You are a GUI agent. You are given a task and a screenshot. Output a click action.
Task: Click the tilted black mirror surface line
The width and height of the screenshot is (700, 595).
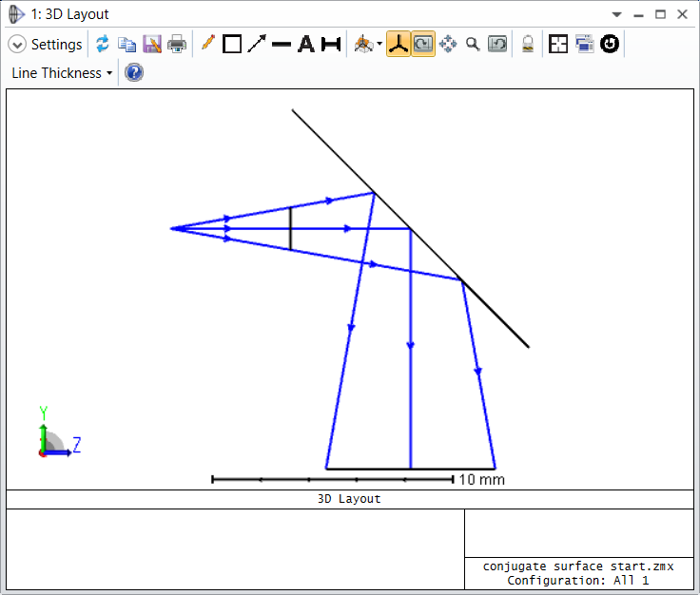point(411,228)
